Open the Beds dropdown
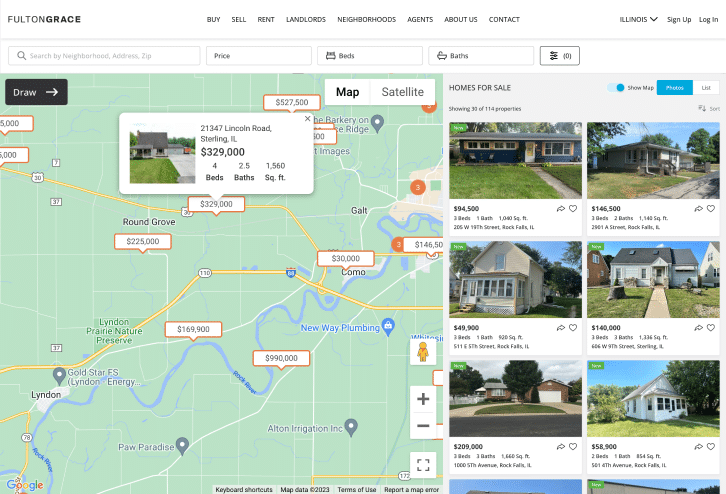726x494 pixels. (370, 56)
